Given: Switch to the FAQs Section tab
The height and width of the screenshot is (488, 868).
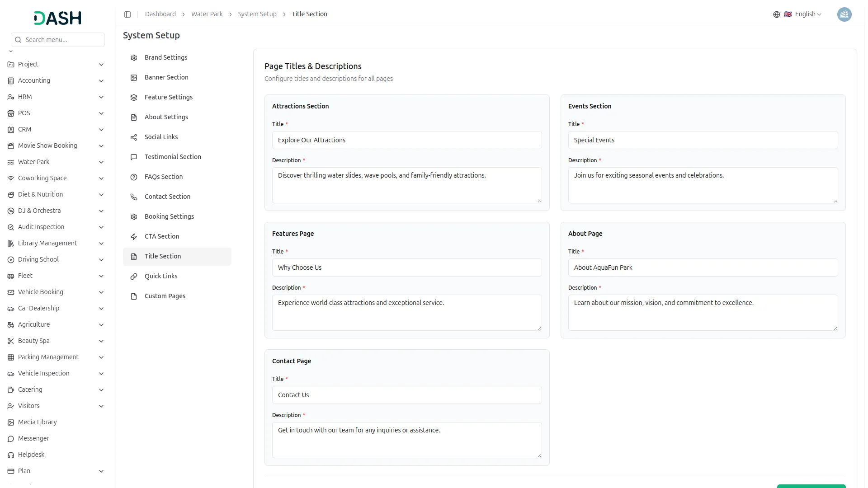Looking at the screenshot, I should click(x=164, y=177).
